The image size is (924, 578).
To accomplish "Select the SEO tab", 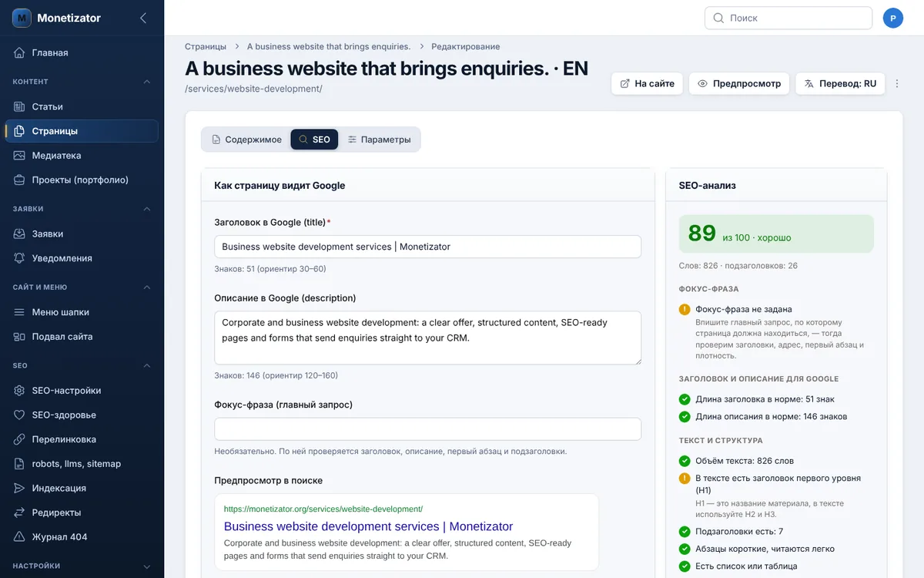I will 314,139.
